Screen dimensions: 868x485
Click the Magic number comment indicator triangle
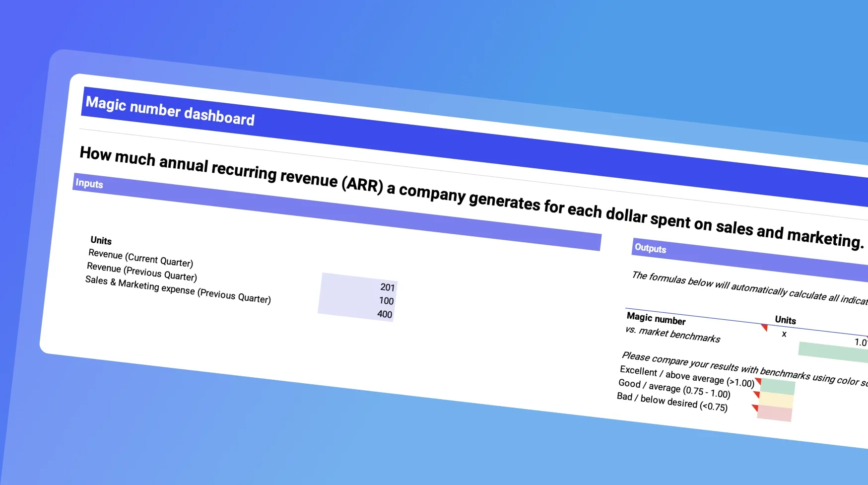tap(764, 327)
